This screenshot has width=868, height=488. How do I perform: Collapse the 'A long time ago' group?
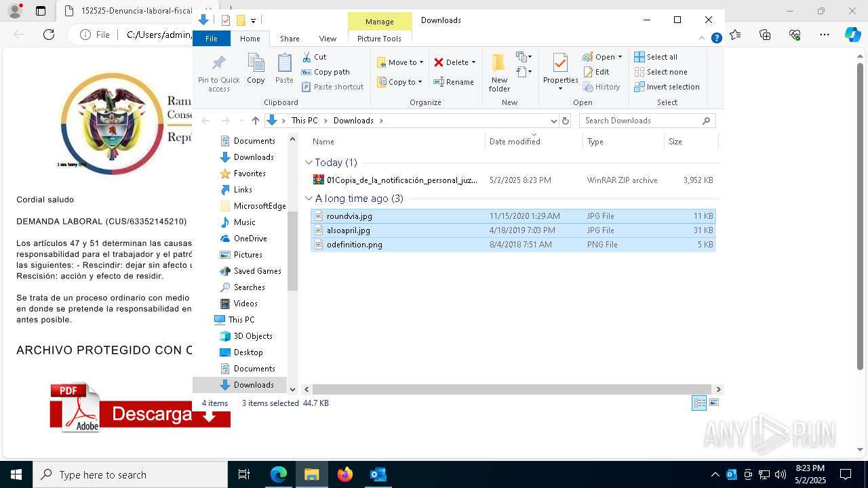pyautogui.click(x=309, y=199)
